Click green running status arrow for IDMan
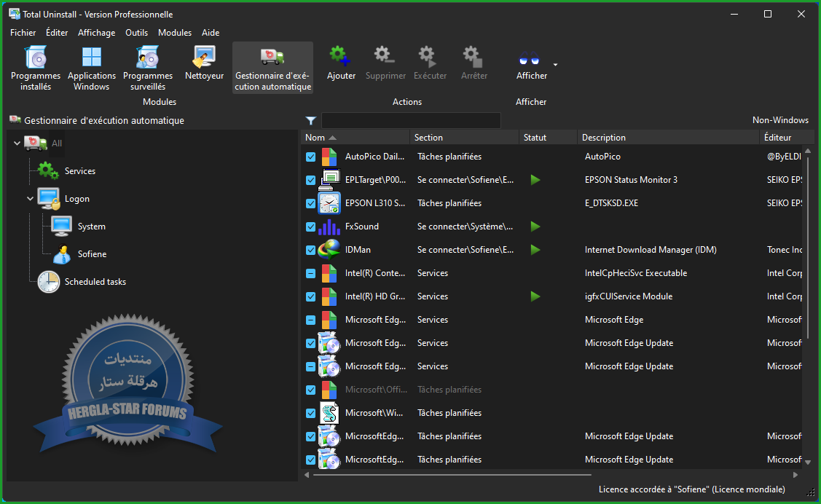This screenshot has height=504, width=821. (x=535, y=250)
